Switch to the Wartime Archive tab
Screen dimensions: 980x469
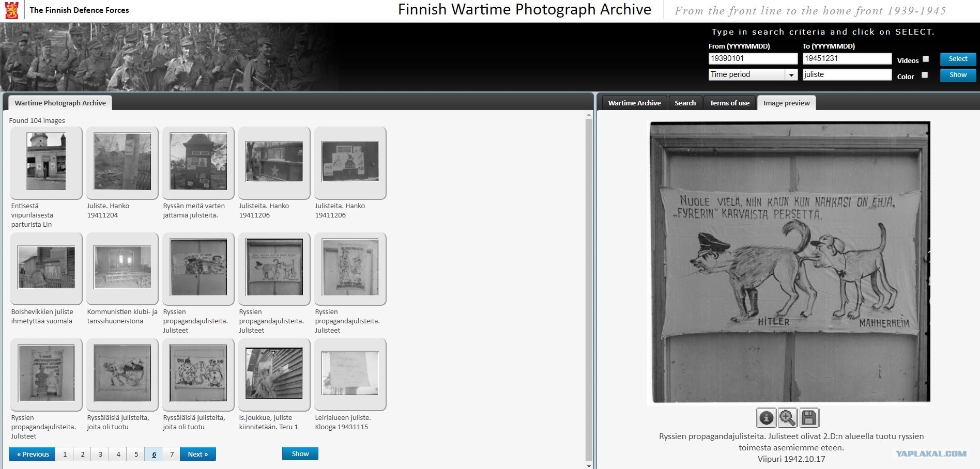tap(634, 103)
